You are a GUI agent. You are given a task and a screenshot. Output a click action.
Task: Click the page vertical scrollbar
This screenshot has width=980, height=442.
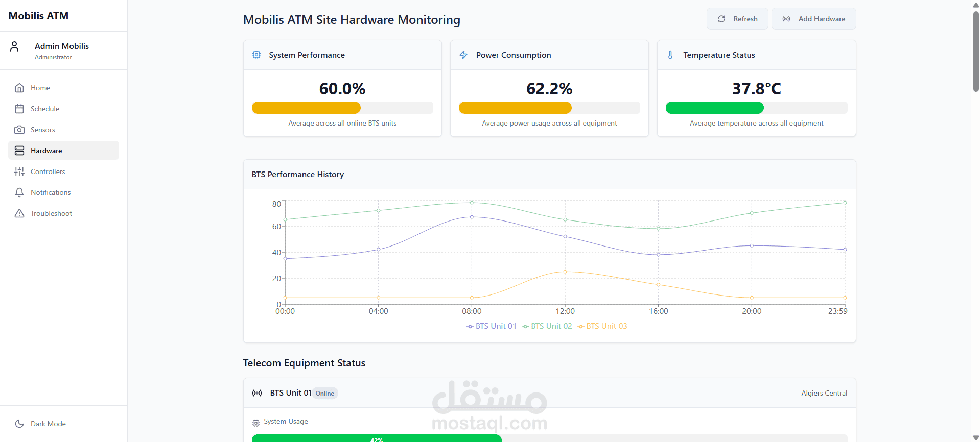pos(976,221)
